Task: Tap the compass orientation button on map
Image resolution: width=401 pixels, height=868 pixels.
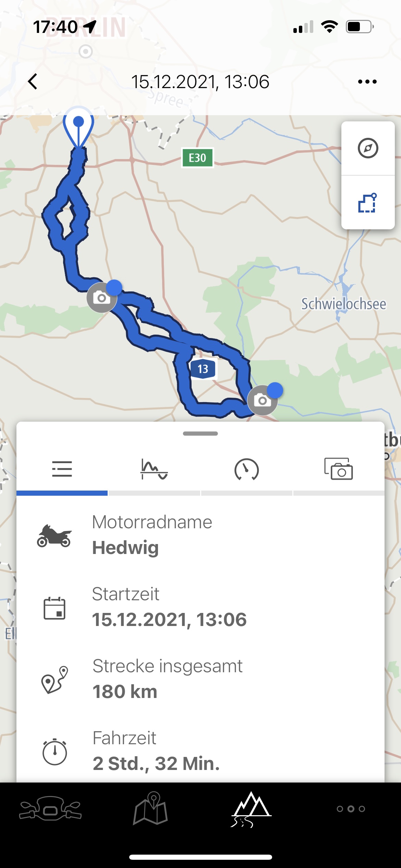Action: click(x=368, y=148)
